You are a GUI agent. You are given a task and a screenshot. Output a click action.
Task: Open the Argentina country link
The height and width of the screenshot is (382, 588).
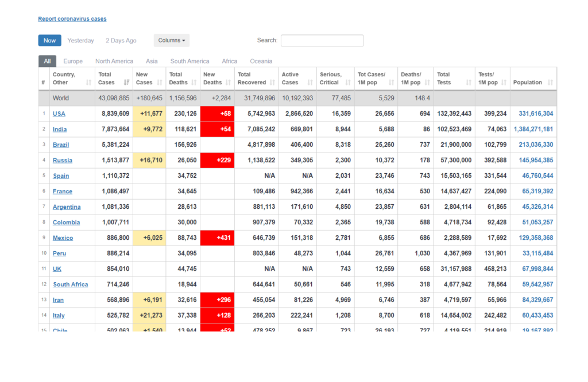pyautogui.click(x=67, y=207)
